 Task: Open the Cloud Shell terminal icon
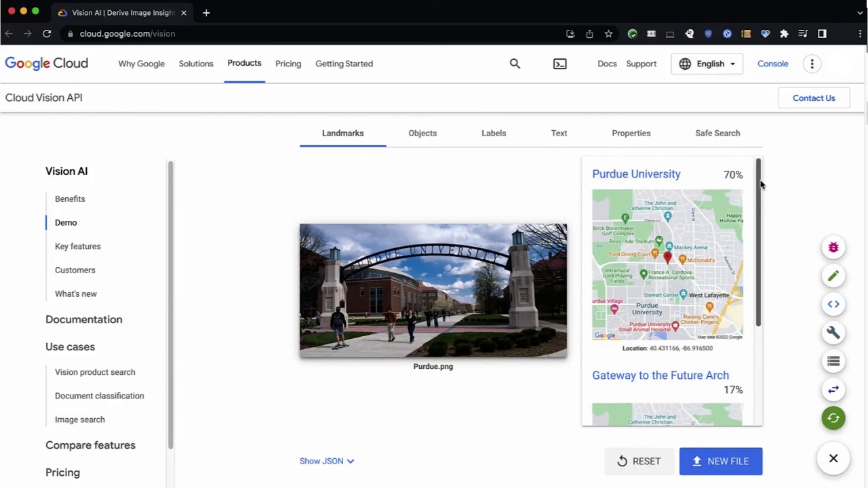click(559, 64)
